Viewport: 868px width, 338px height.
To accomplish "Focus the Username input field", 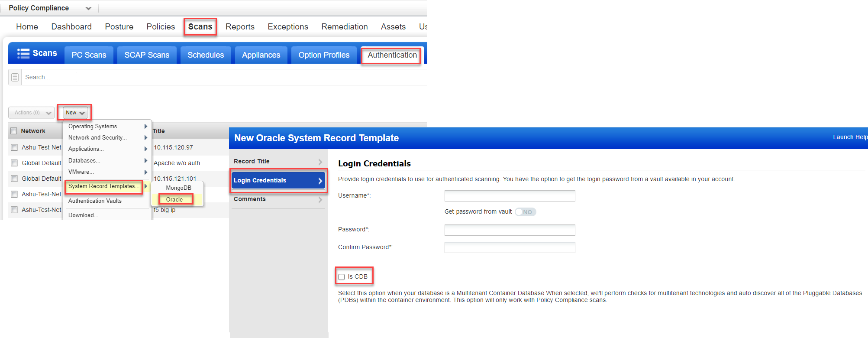I will tap(510, 196).
